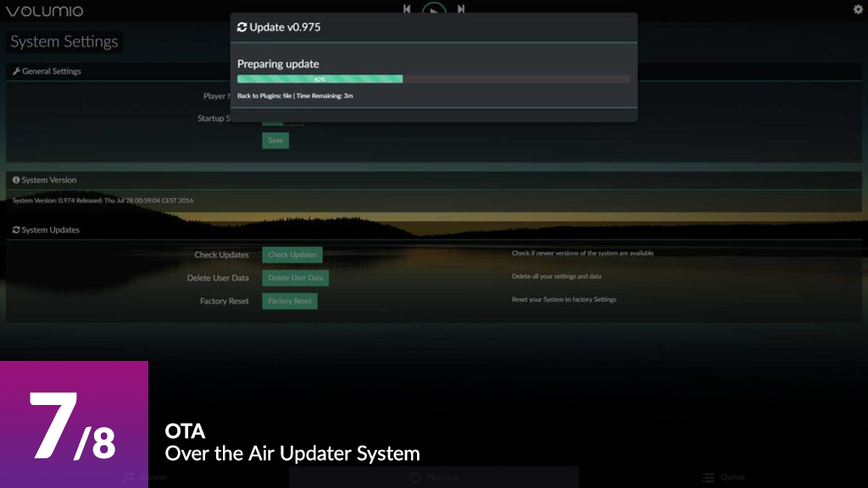The height and width of the screenshot is (488, 868).
Task: Click the Check Updates button
Action: click(292, 255)
